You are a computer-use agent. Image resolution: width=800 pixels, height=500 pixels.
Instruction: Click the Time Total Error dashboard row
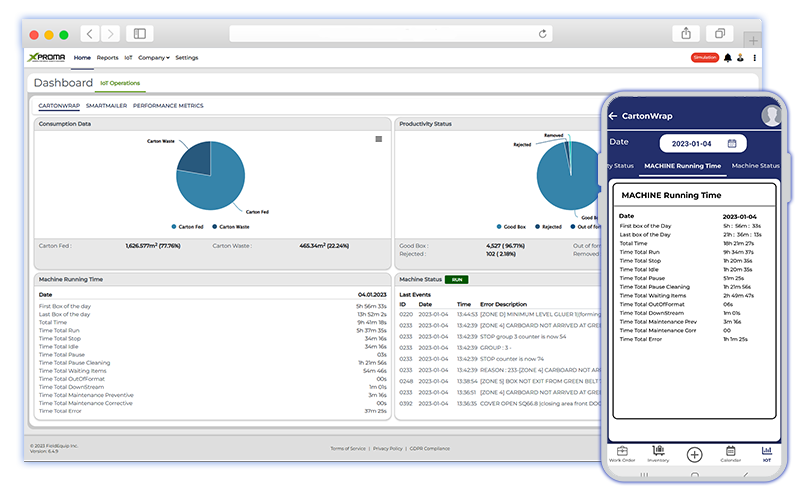click(212, 411)
